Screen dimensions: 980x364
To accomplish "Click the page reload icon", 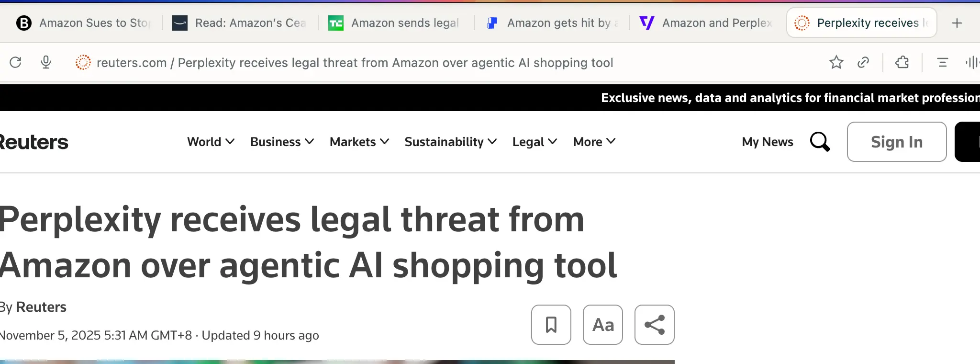I will pos(16,62).
